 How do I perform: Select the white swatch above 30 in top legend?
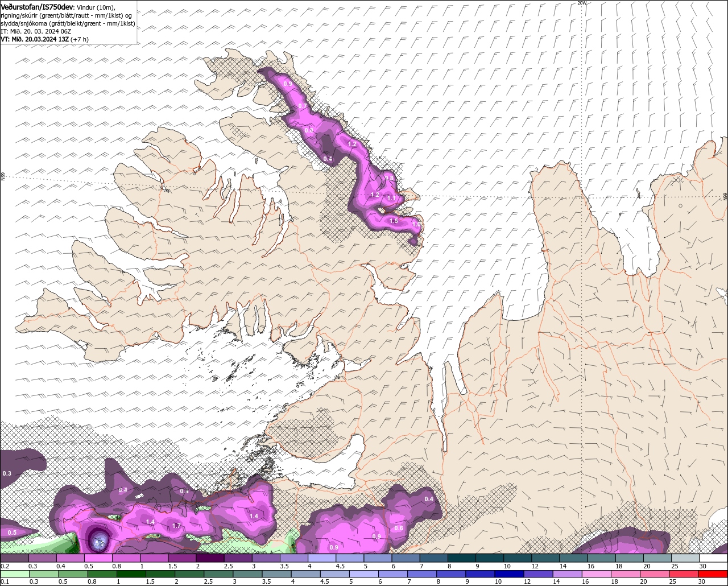coord(714,558)
